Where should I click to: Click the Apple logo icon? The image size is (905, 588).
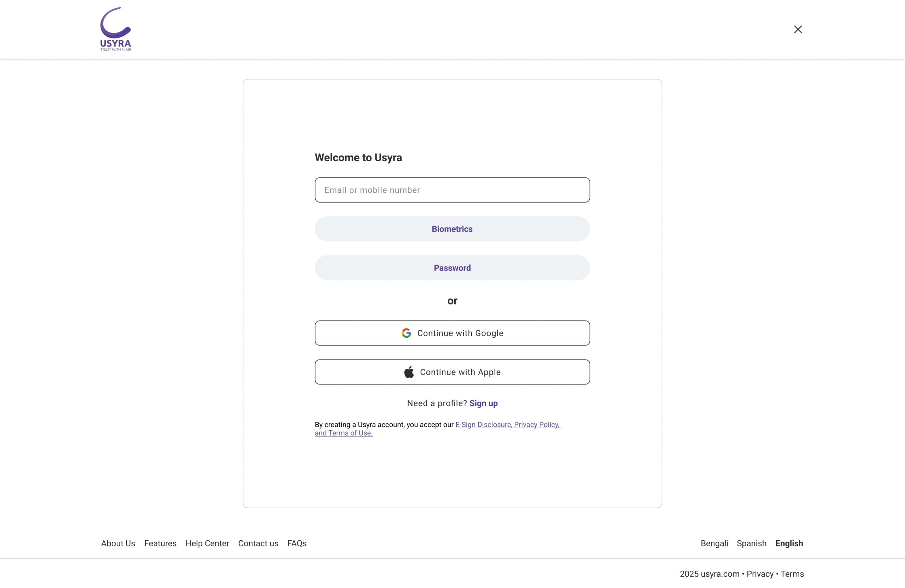point(409,372)
